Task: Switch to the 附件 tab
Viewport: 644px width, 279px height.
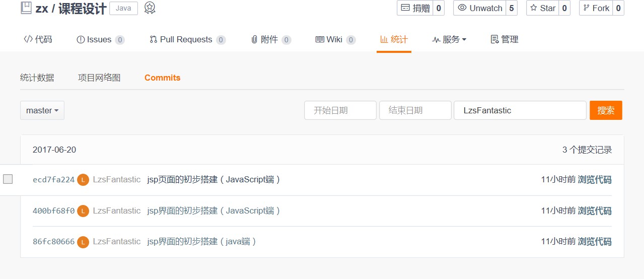Action: [x=271, y=39]
